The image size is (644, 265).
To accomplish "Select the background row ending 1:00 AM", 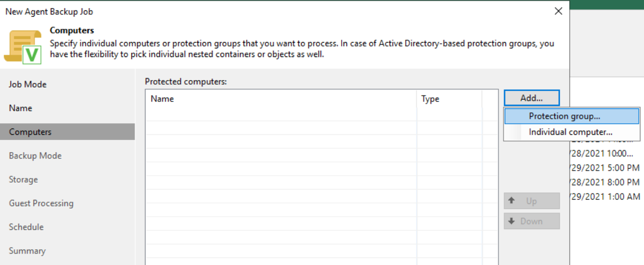I will pyautogui.click(x=604, y=196).
